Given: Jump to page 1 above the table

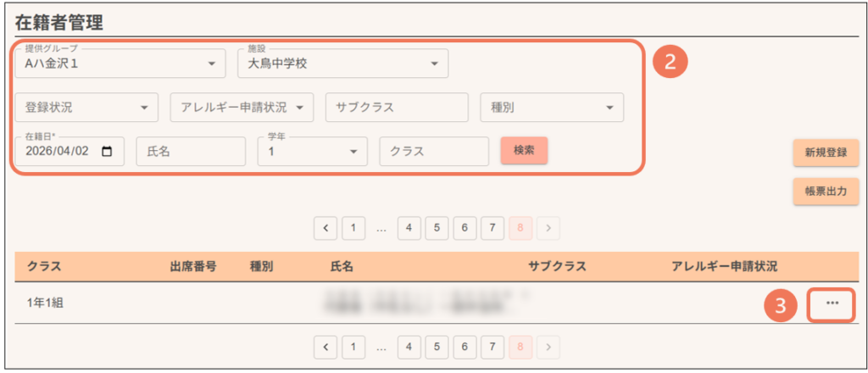Looking at the screenshot, I should click(353, 227).
